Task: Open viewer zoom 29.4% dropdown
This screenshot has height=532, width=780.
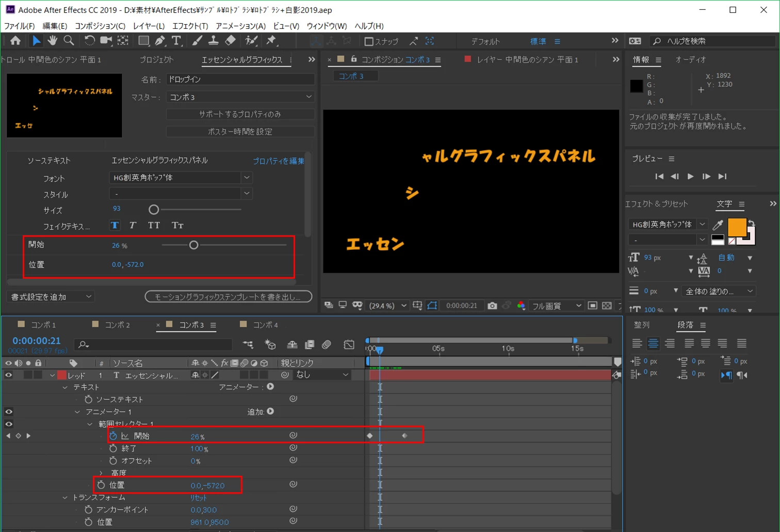Action: (x=387, y=306)
